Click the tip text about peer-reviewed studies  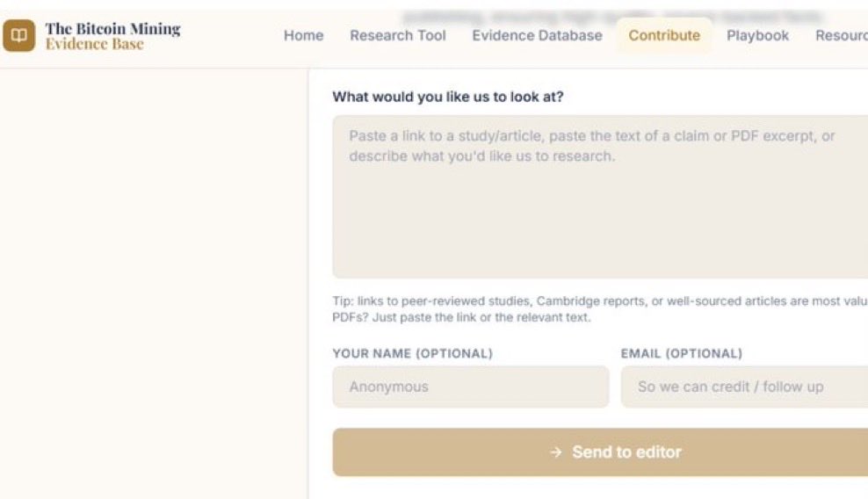tap(600, 309)
